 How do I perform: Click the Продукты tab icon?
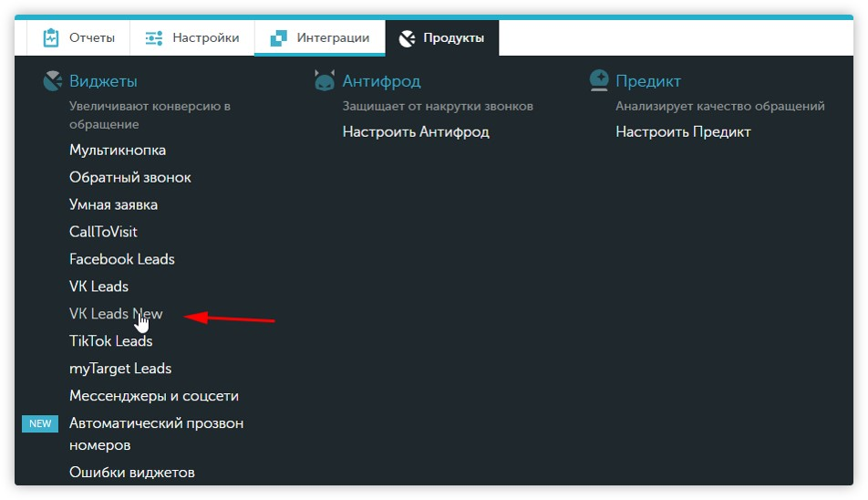407,38
